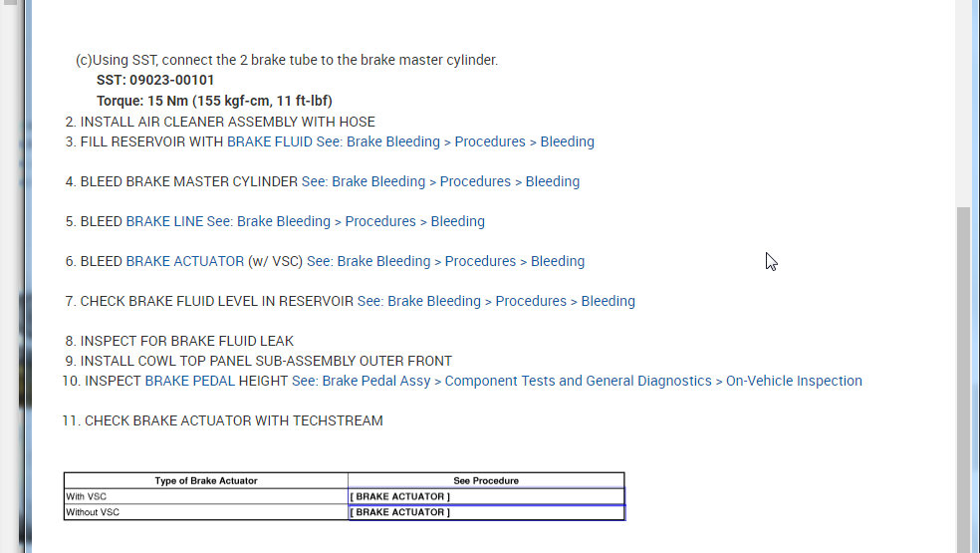
Task: Click Brake Bleeding link after '(w/ VSC)'
Action: 445,261
